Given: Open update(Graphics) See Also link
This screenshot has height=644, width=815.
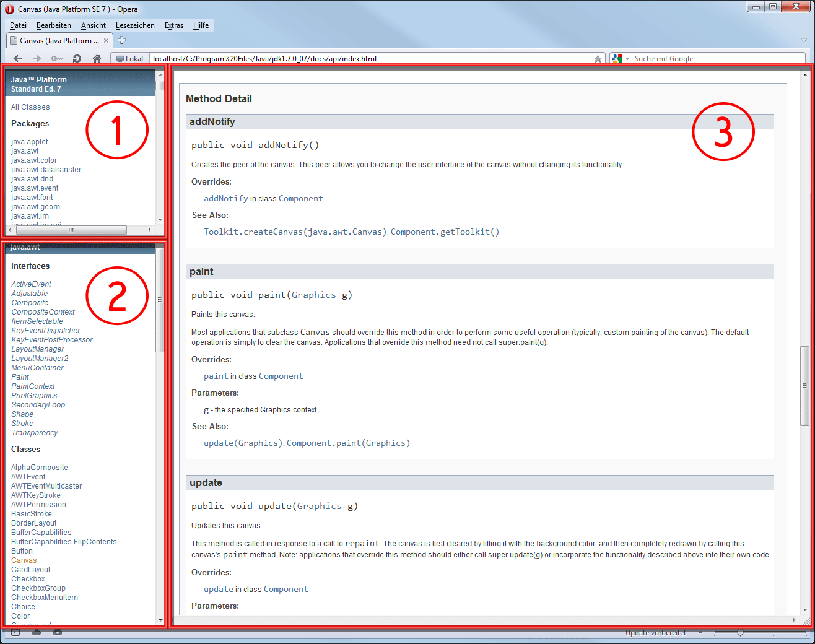Looking at the screenshot, I should tap(243, 443).
